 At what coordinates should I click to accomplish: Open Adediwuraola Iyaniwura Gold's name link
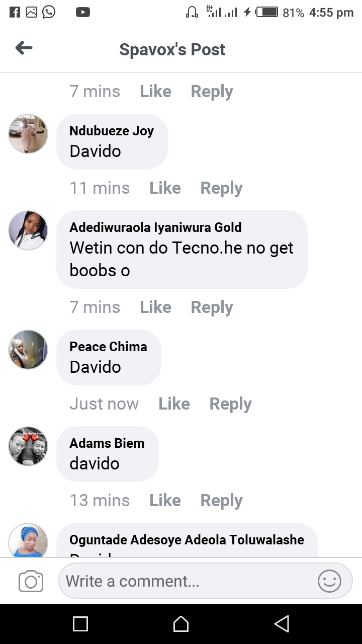[155, 227]
